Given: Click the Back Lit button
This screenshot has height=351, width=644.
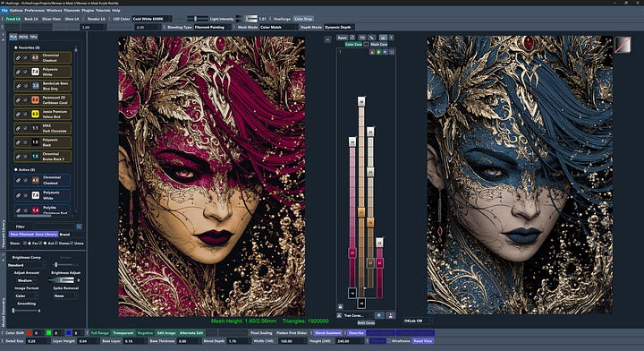Looking at the screenshot, I should point(31,19).
